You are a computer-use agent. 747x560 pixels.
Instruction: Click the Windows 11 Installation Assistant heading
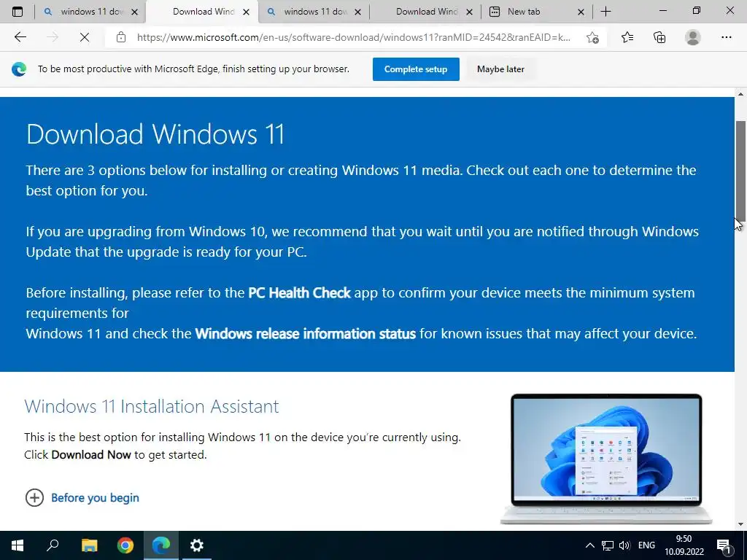(x=152, y=406)
